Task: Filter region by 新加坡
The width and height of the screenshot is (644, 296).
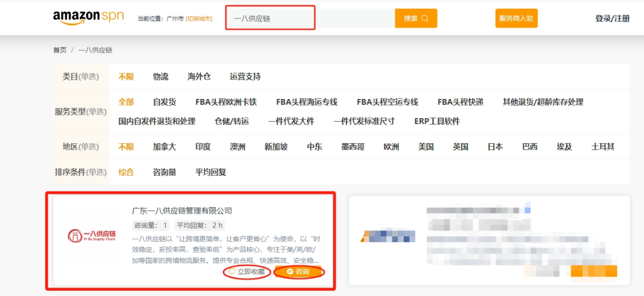Action: click(276, 147)
